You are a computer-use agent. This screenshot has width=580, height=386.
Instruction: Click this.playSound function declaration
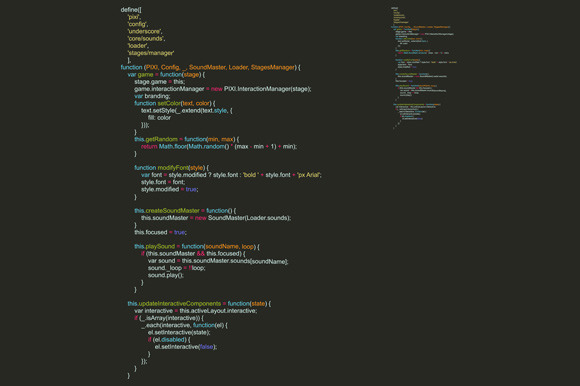(197, 247)
